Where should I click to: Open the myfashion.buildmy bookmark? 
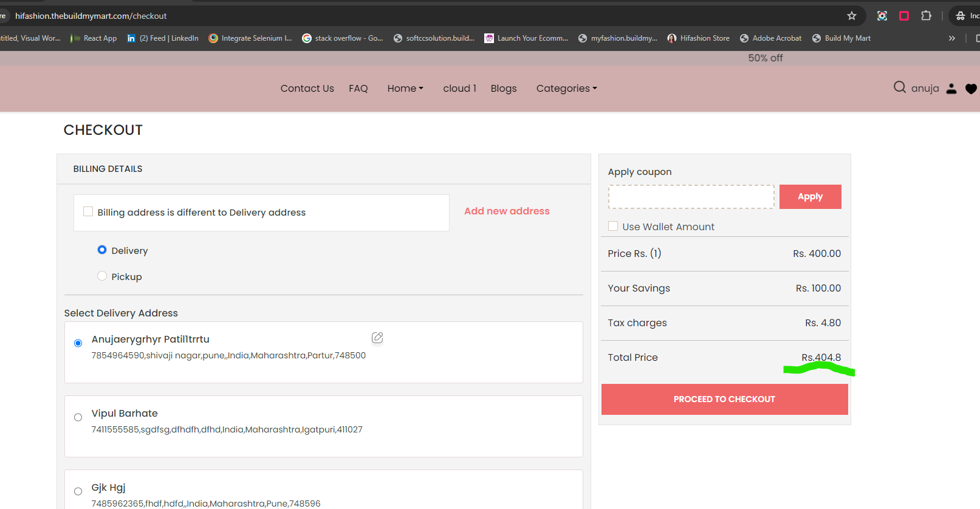click(x=618, y=38)
